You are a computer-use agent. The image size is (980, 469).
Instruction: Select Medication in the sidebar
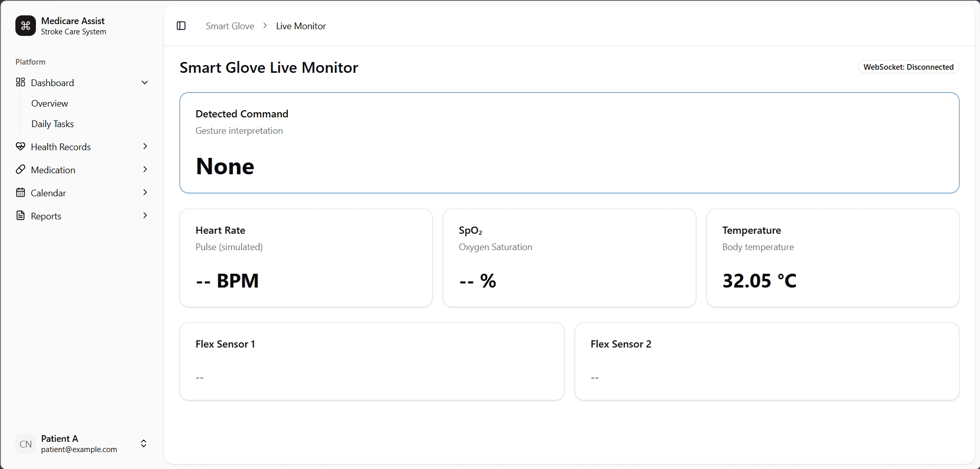point(82,170)
